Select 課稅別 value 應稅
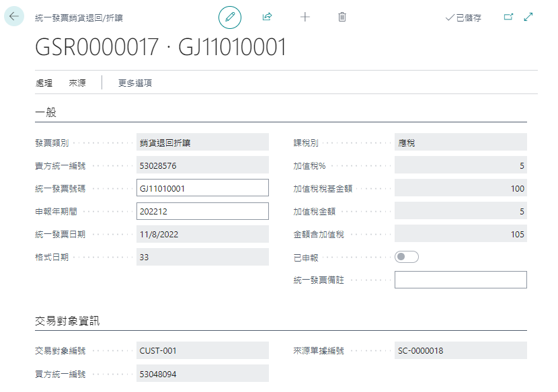This screenshot has height=392, width=558. click(461, 142)
